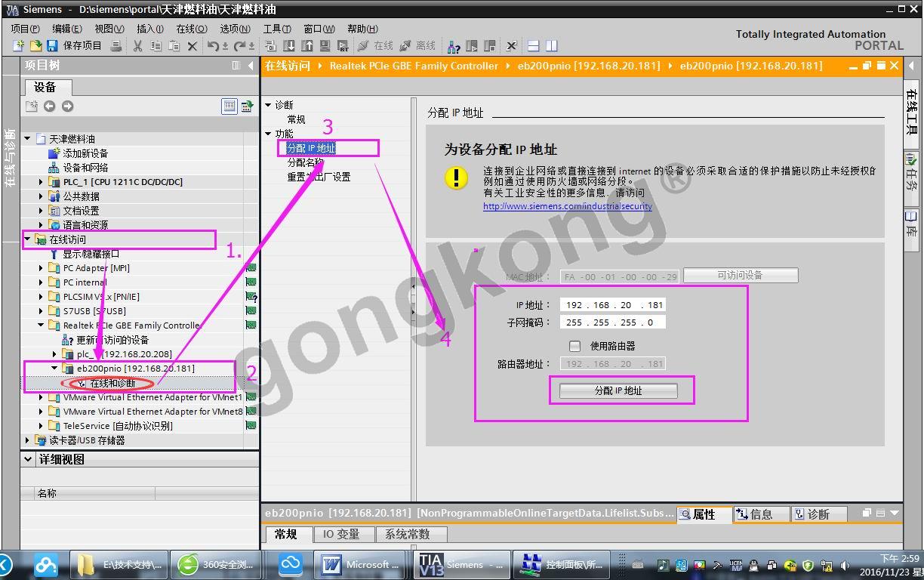Click project tree back navigation arrow
This screenshot has width=924, height=580.
[x=49, y=106]
